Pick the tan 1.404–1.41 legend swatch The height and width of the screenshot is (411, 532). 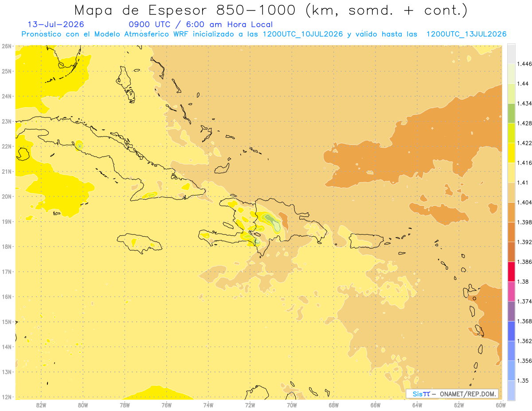point(511,192)
